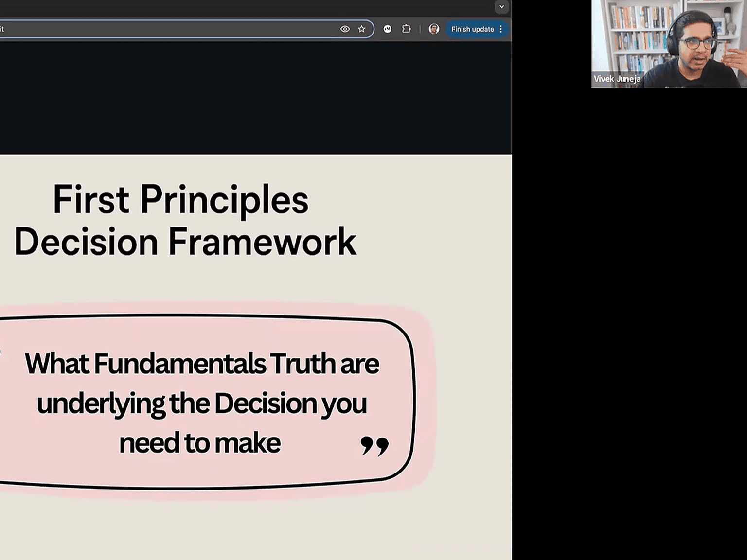Click the Finish update button
The height and width of the screenshot is (560, 747).
[x=472, y=29]
